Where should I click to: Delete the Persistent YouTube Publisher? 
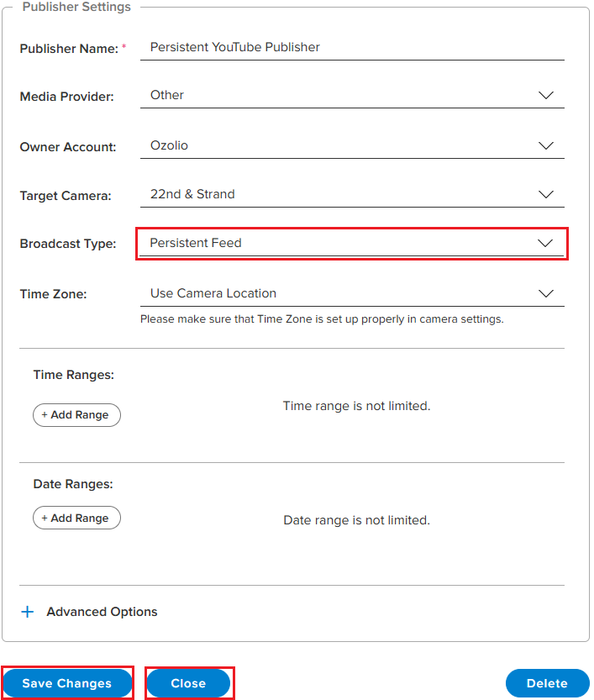click(547, 683)
